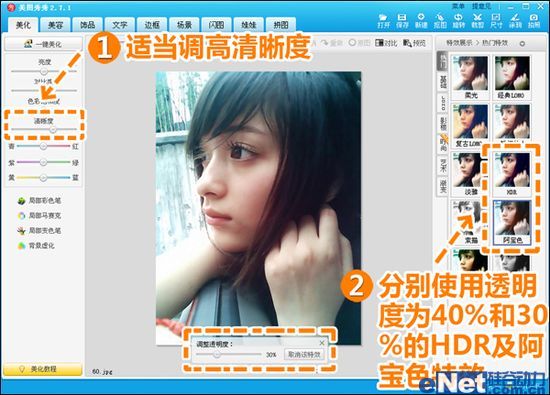
Task: Choose the 裁剪 crop scissors icon
Action: [477, 21]
